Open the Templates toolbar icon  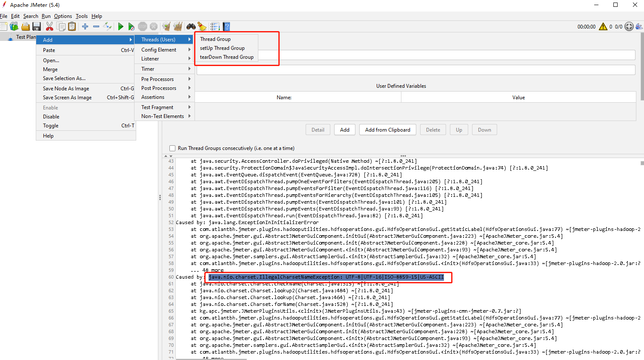pos(14,26)
